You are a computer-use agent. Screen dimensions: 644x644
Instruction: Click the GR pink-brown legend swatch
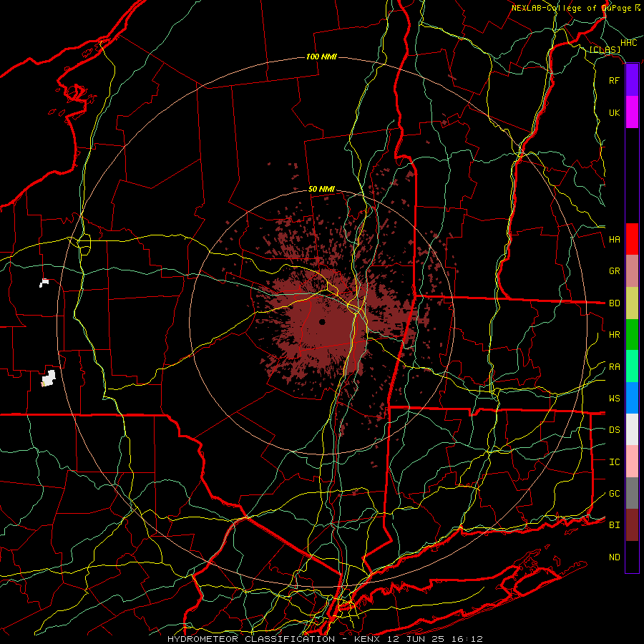[632, 271]
